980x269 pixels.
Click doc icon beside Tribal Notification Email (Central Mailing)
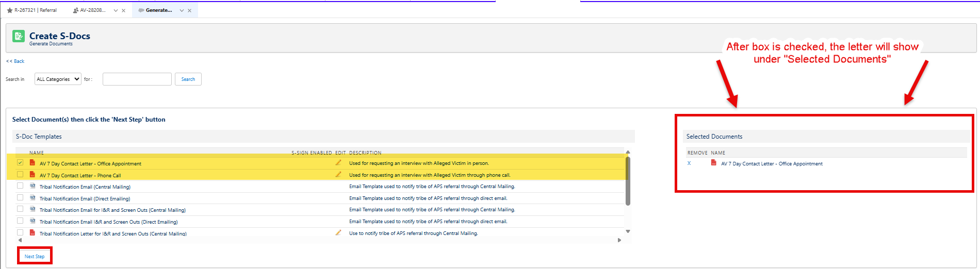click(x=32, y=186)
